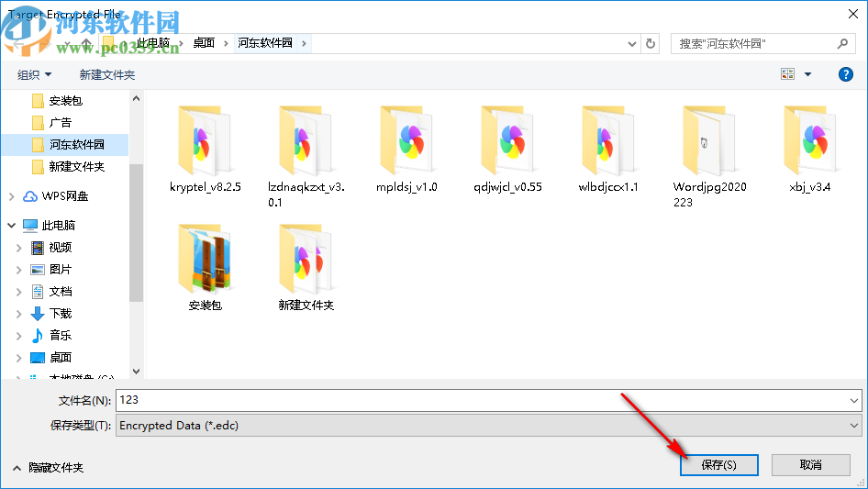868x489 pixels.
Task: Select the mpldsj_v1.0 folder icon
Action: [406, 140]
